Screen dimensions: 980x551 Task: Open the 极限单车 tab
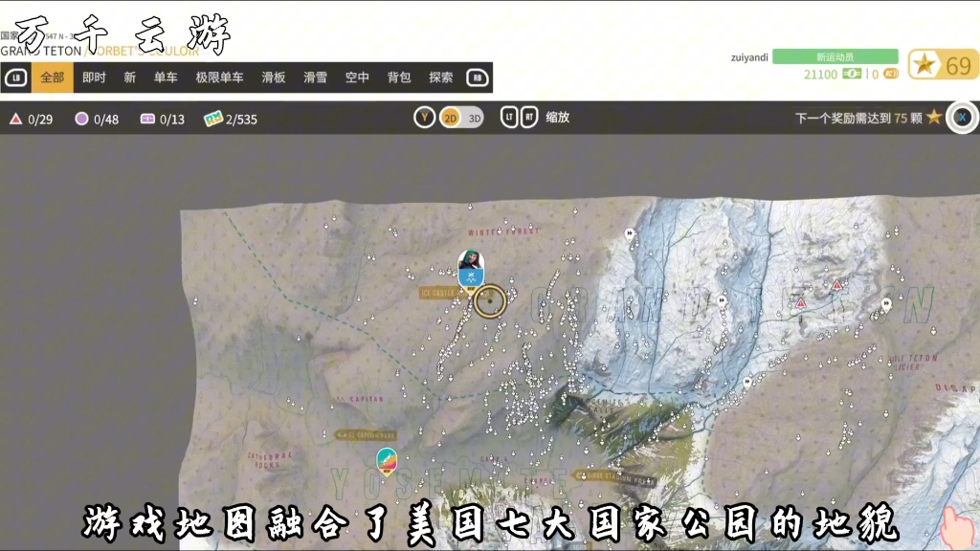click(219, 77)
